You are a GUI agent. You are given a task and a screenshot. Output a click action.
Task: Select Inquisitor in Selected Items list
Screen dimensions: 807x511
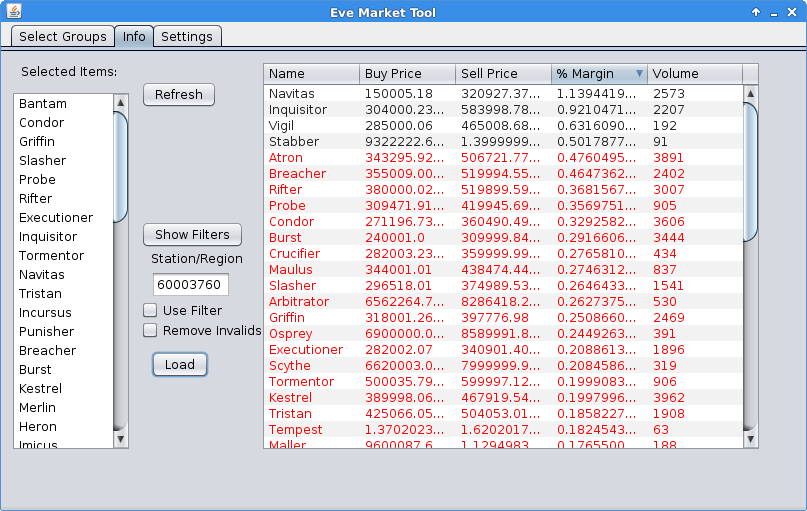[63, 237]
